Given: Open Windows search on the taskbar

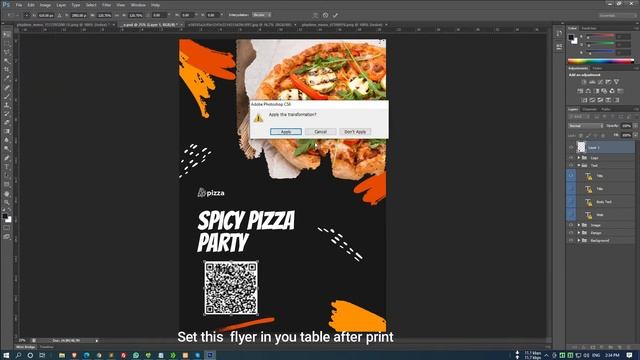Looking at the screenshot, I should (x=18, y=355).
